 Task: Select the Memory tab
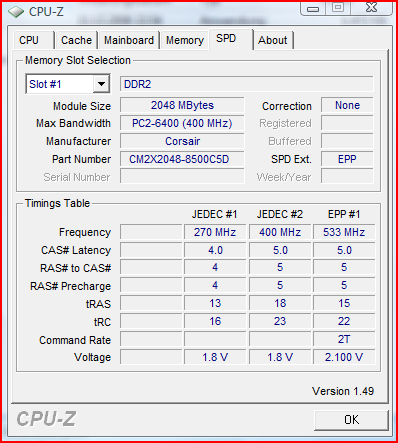coord(185,40)
